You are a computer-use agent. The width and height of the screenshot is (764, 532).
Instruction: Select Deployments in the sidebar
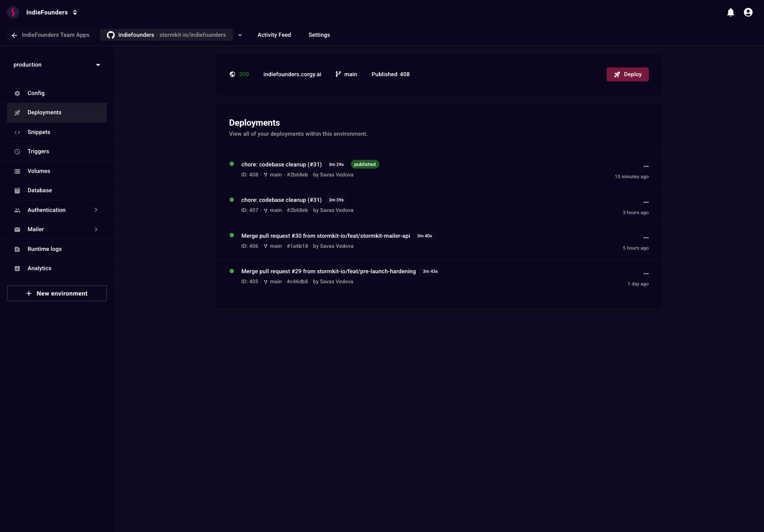[57, 113]
